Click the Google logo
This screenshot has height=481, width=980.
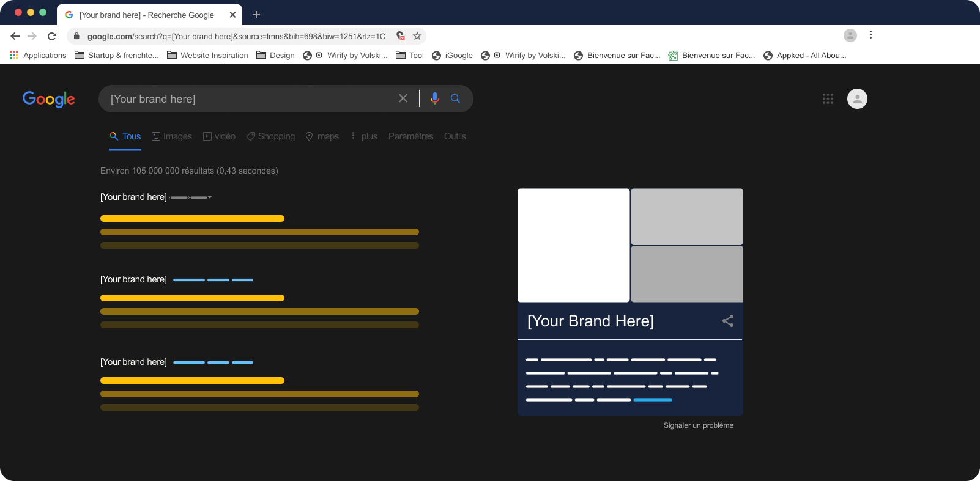(49, 99)
